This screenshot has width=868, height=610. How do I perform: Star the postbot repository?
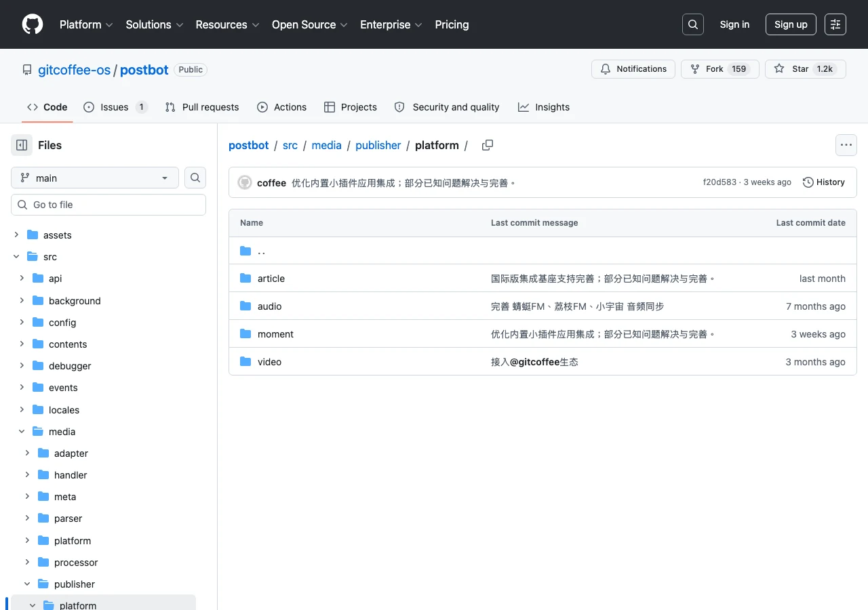tap(806, 69)
